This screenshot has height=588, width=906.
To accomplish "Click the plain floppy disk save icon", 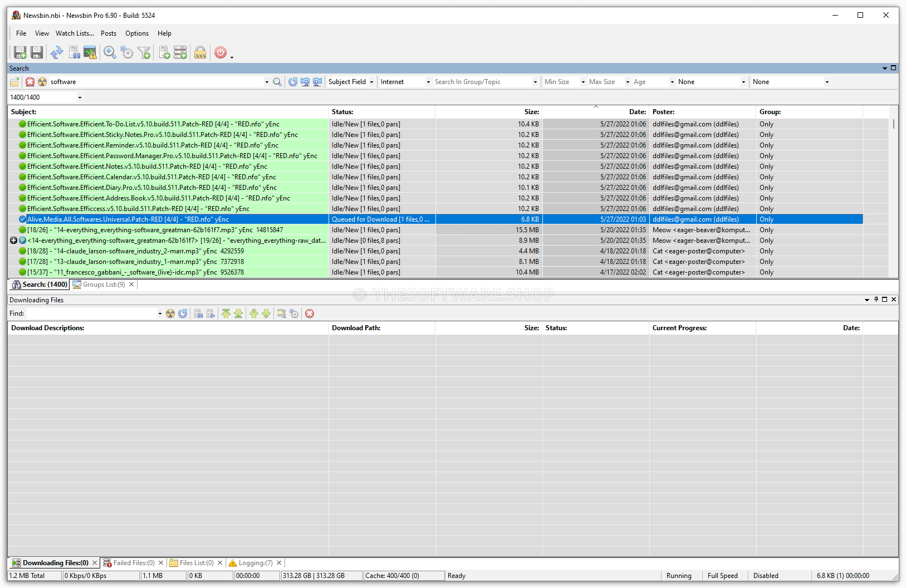I will pyautogui.click(x=37, y=53).
